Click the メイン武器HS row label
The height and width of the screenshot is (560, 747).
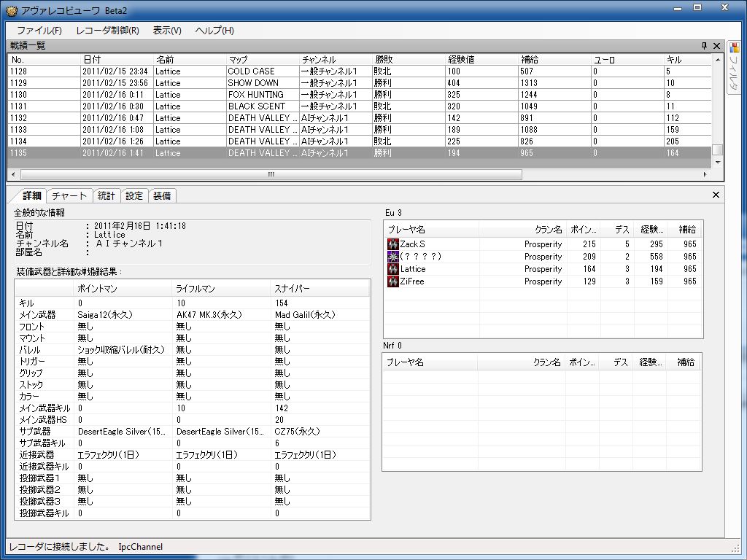pos(43,420)
